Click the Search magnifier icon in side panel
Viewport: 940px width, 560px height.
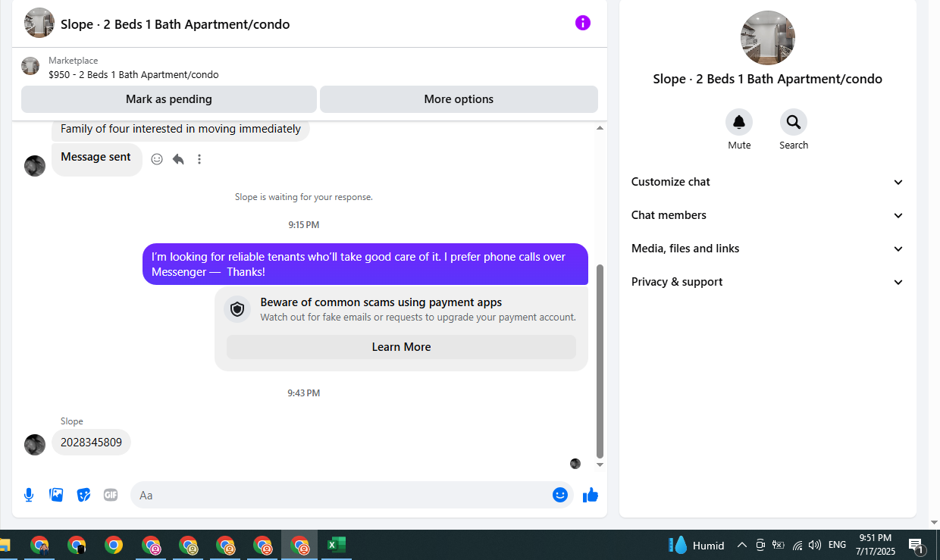794,122
